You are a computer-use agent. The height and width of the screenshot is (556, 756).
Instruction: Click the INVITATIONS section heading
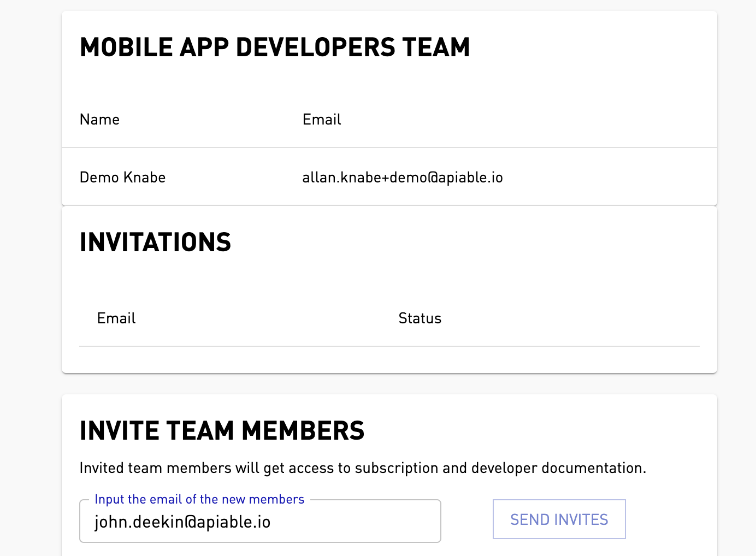pyautogui.click(x=155, y=242)
